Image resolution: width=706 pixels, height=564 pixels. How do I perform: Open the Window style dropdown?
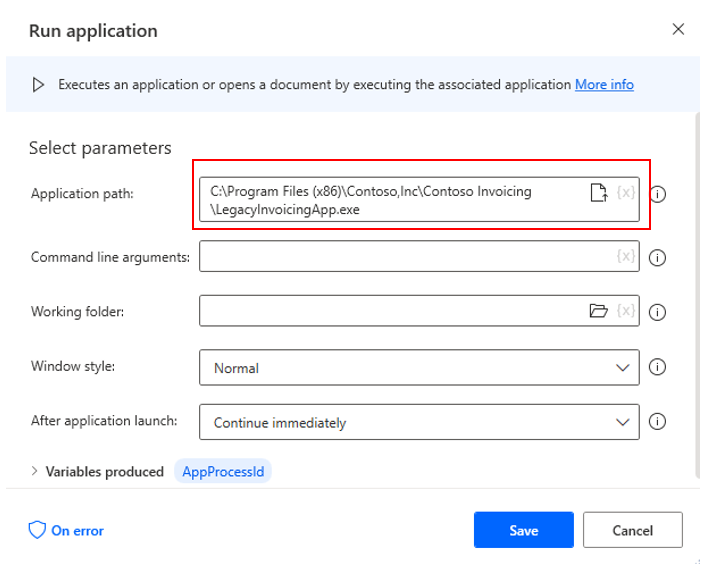point(419,368)
